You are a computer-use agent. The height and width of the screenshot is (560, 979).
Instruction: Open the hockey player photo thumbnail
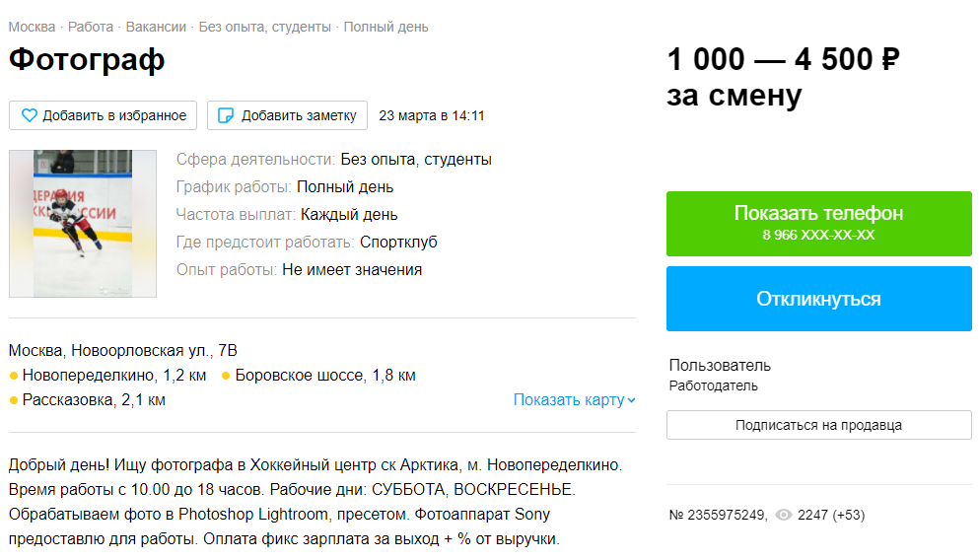click(83, 224)
